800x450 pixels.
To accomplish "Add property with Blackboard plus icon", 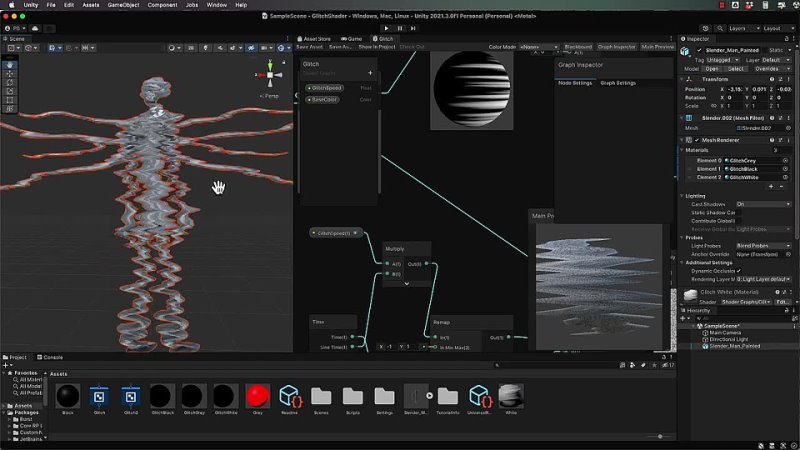I will click(x=370, y=73).
